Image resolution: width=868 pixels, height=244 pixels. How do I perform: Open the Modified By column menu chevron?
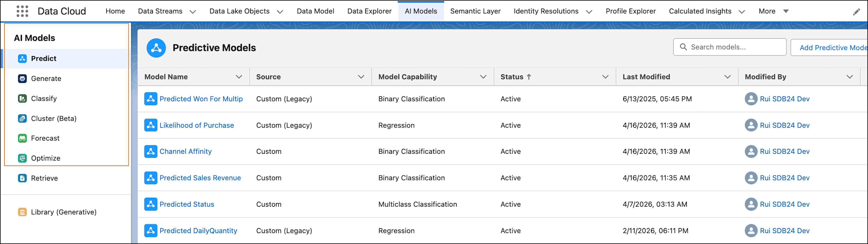coord(849,77)
